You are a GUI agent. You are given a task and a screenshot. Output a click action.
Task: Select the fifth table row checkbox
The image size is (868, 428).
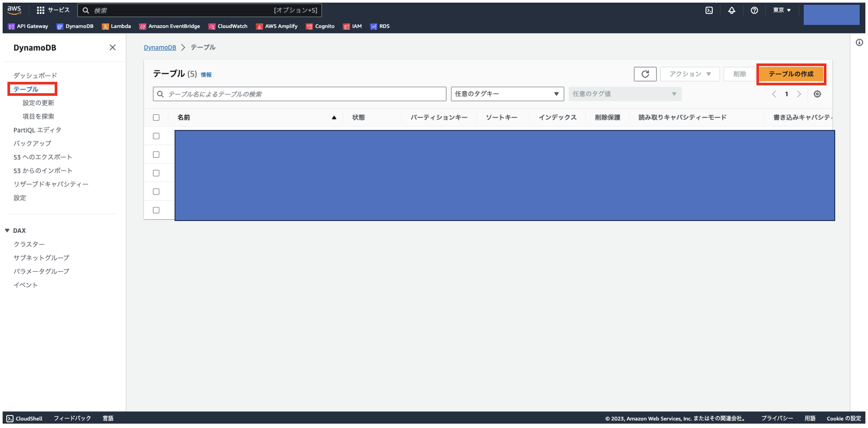[156, 210]
